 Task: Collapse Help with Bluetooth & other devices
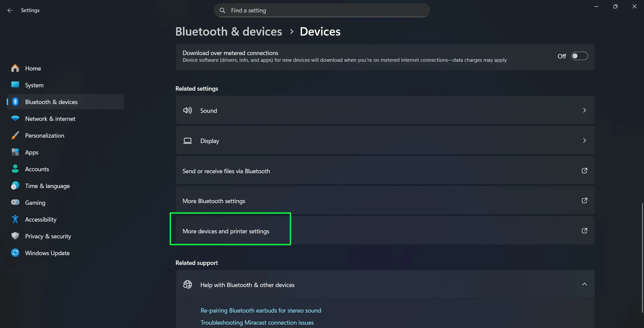(x=584, y=284)
